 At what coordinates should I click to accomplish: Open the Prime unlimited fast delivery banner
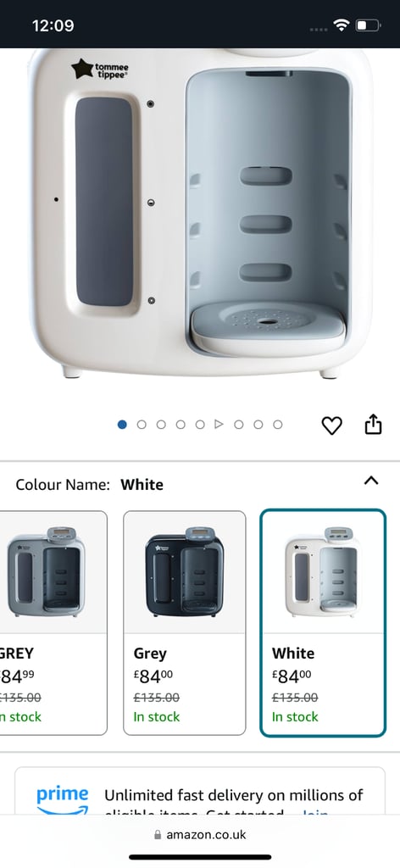coord(200,791)
